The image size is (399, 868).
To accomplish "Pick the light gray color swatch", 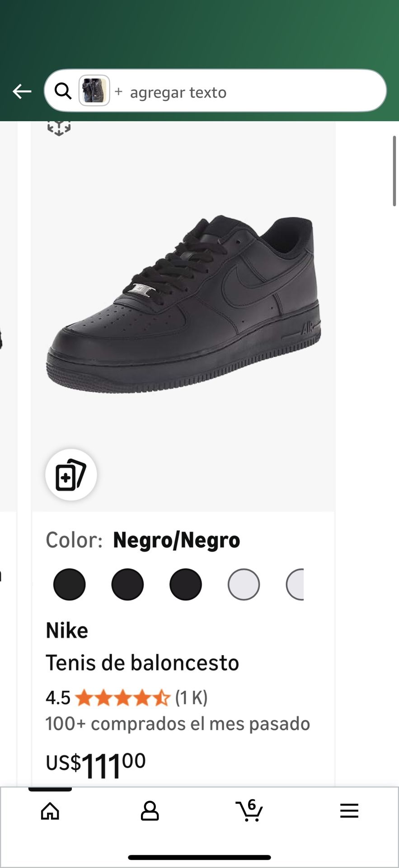I will (244, 584).
